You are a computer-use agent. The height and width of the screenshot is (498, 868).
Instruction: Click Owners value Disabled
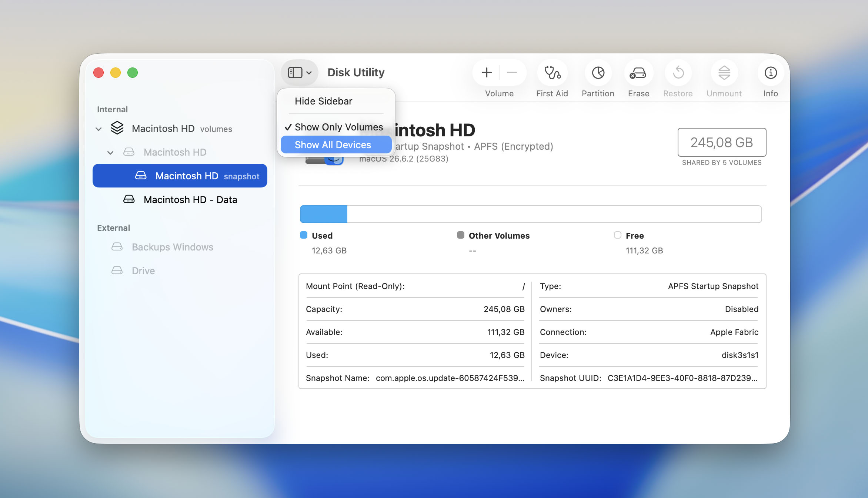pyautogui.click(x=742, y=309)
